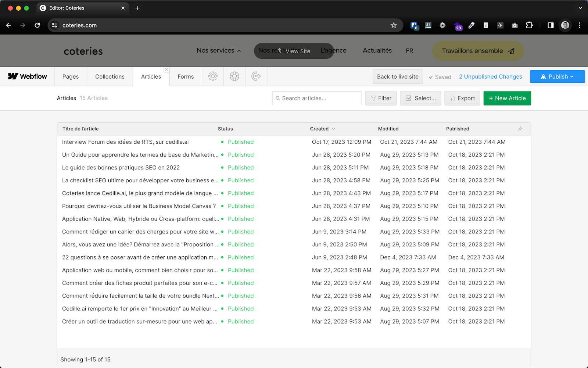This screenshot has height=368, width=588.
Task: Click the coteries site logo
Action: coord(83,51)
